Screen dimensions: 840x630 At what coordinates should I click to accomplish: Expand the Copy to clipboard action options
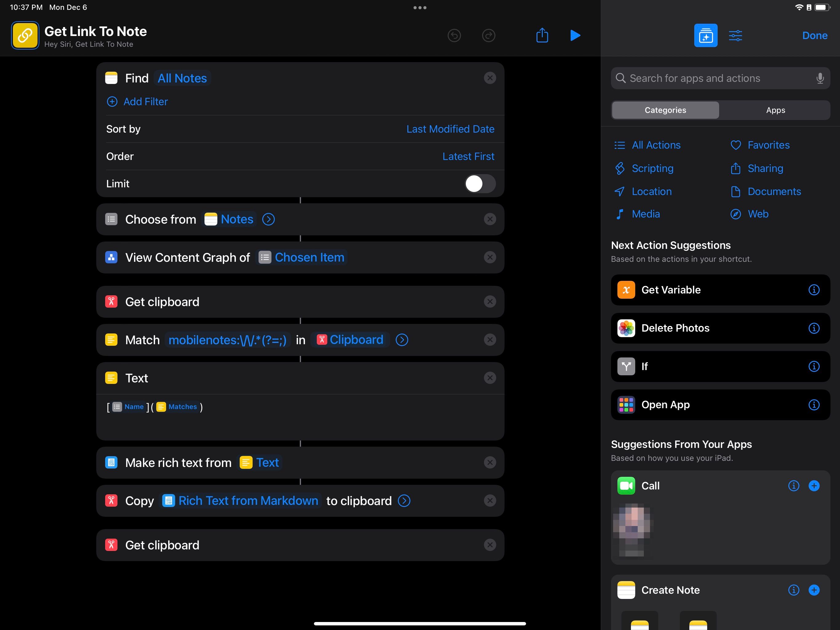[x=404, y=501]
